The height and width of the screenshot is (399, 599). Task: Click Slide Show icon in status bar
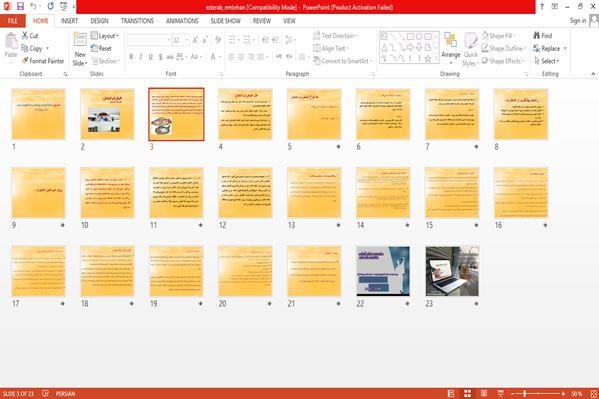500,393
